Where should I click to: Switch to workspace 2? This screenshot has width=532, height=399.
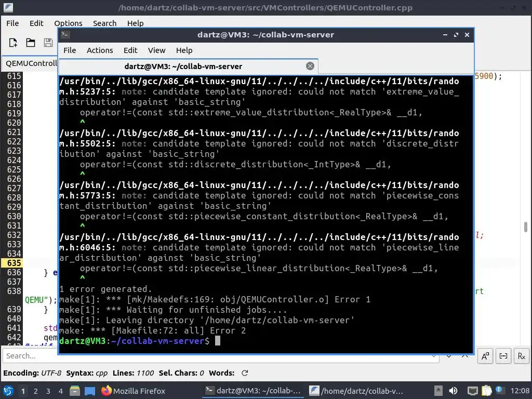pyautogui.click(x=36, y=391)
